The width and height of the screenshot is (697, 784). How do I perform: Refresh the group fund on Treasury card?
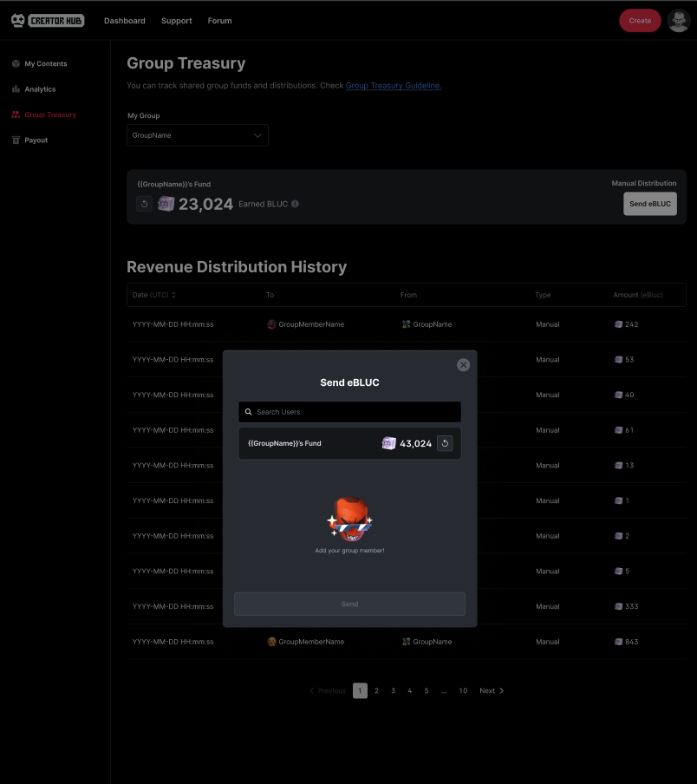point(145,204)
